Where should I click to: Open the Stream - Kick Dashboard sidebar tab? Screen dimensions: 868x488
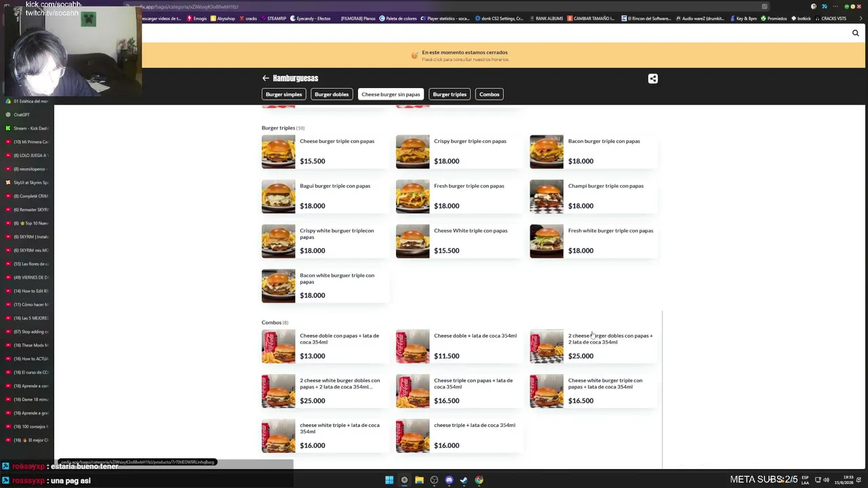[27, 128]
